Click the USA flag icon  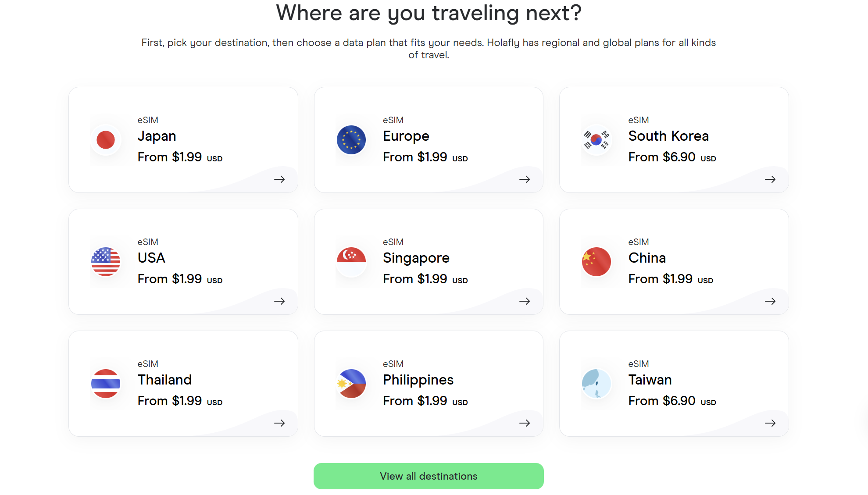[106, 262]
